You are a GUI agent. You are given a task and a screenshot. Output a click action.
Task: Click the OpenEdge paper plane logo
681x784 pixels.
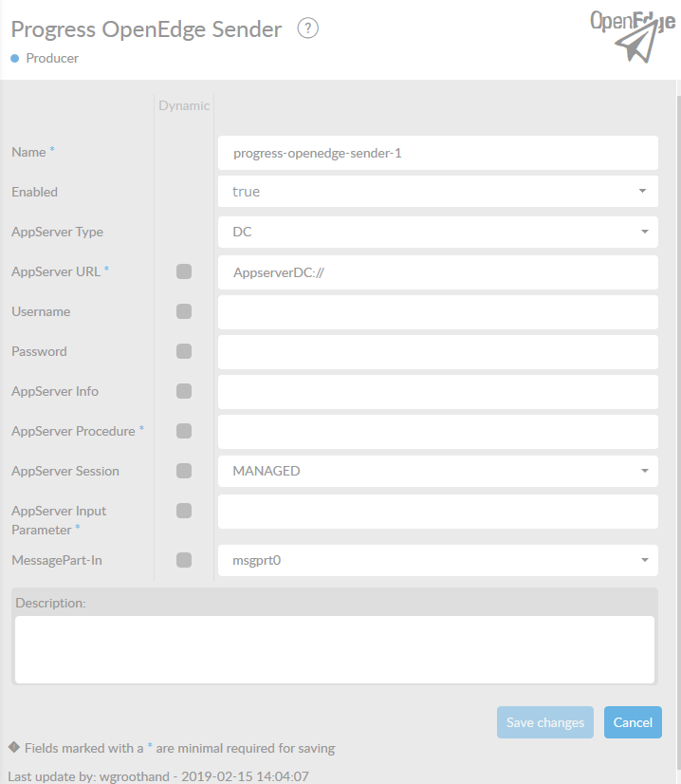pos(633,36)
